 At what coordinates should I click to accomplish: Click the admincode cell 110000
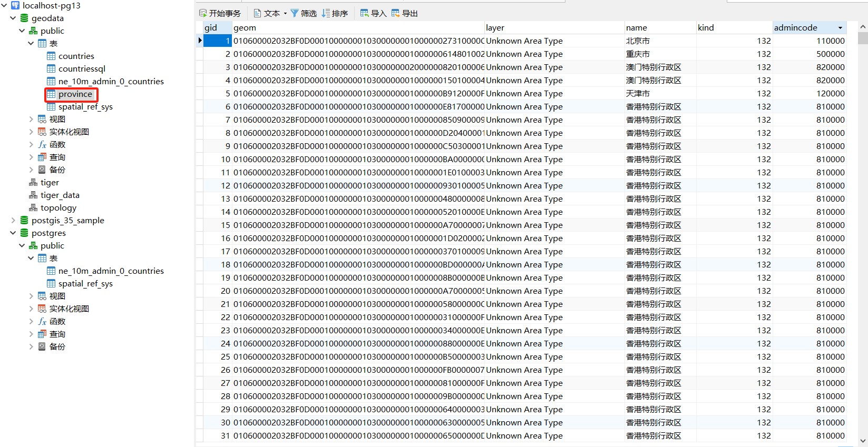click(x=809, y=41)
